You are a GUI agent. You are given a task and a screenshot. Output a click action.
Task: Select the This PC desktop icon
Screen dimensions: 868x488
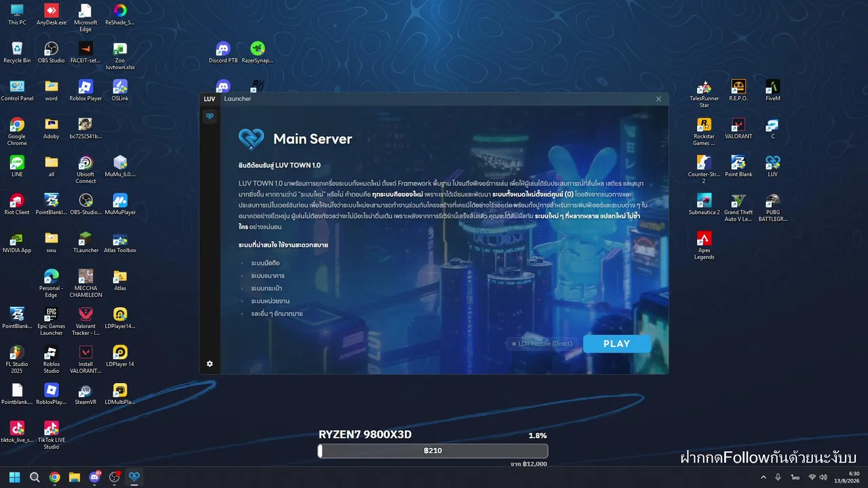(x=17, y=14)
